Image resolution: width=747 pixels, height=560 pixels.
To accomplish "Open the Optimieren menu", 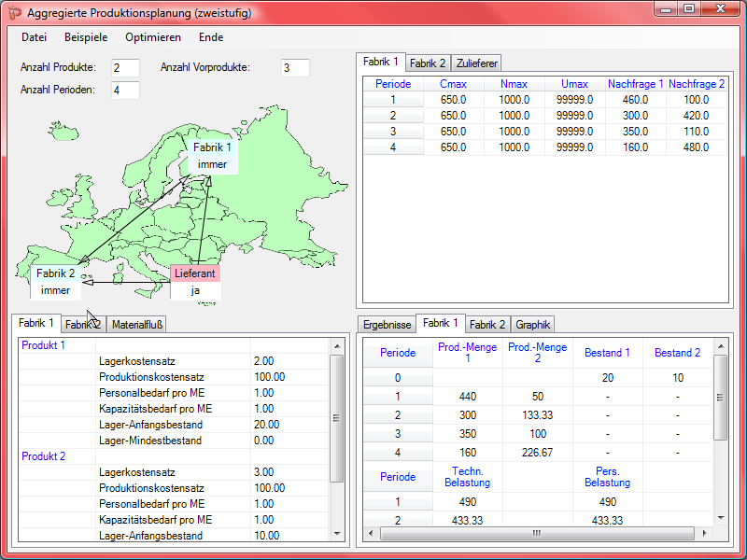I will click(x=153, y=37).
